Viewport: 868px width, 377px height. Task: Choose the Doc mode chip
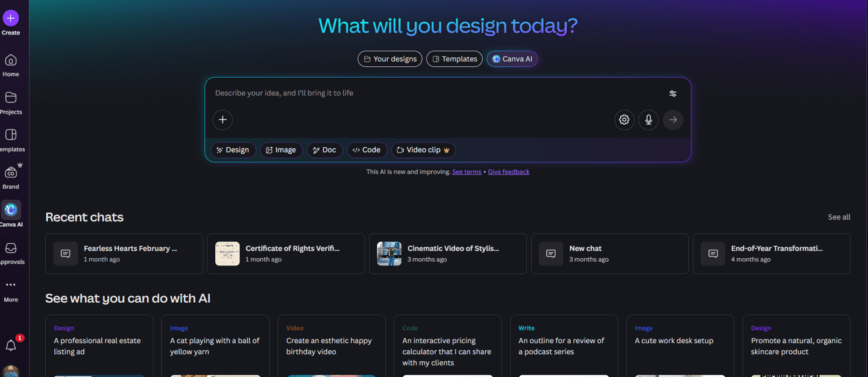(x=325, y=150)
